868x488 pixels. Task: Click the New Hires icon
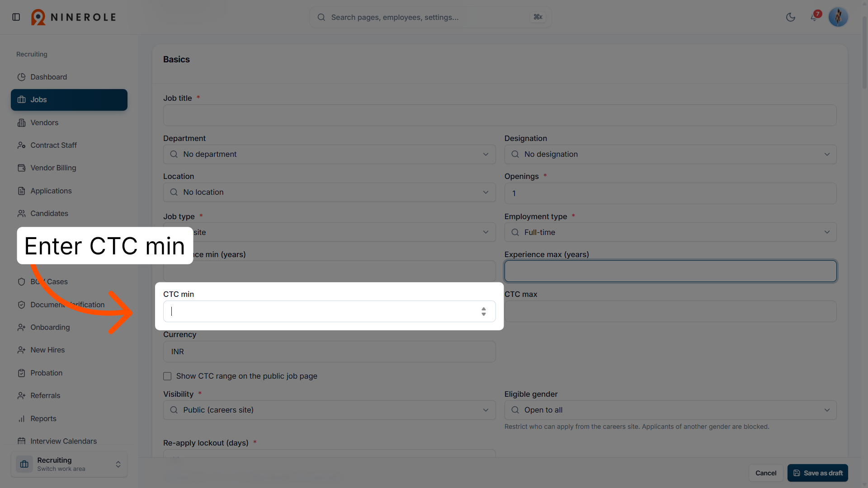click(21, 350)
